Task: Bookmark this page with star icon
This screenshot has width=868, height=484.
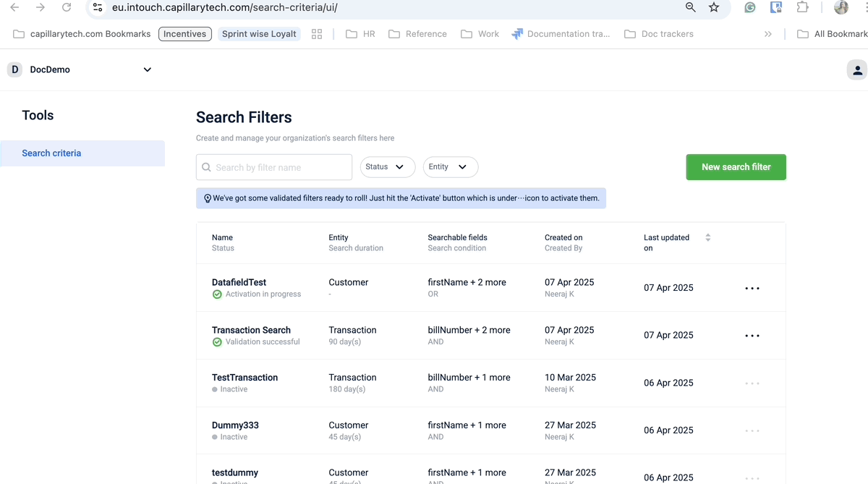Action: pyautogui.click(x=714, y=7)
